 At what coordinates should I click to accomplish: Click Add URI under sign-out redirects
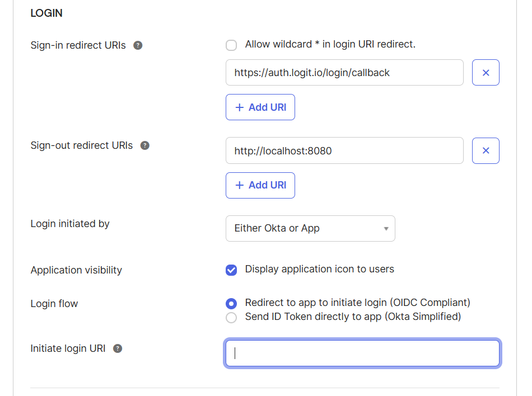[x=260, y=185]
